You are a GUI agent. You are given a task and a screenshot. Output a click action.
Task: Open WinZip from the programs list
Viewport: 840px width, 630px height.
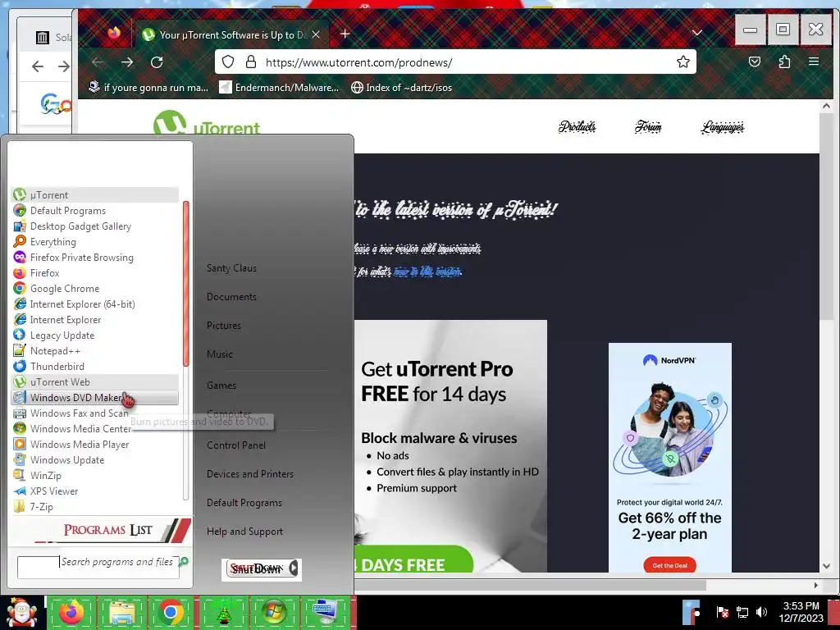click(x=95, y=475)
